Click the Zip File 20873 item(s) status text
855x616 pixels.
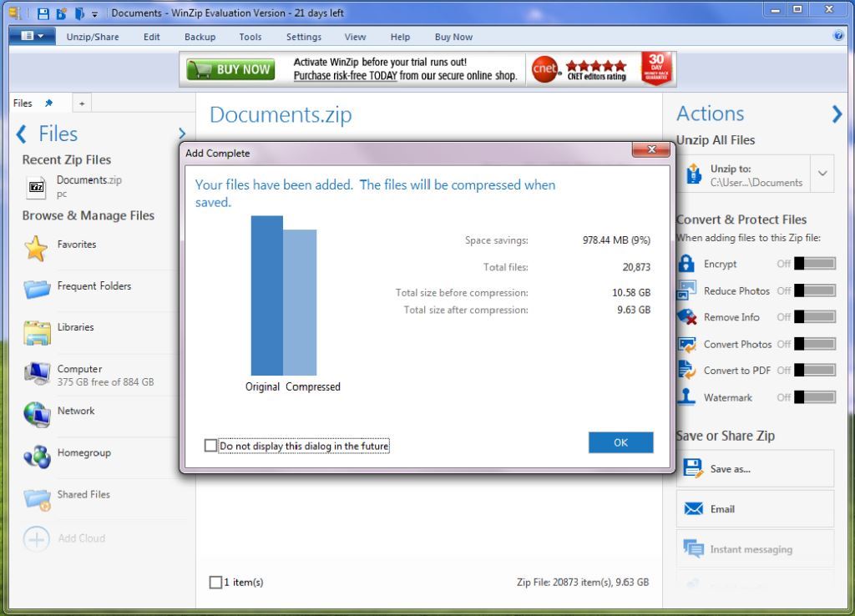(583, 583)
